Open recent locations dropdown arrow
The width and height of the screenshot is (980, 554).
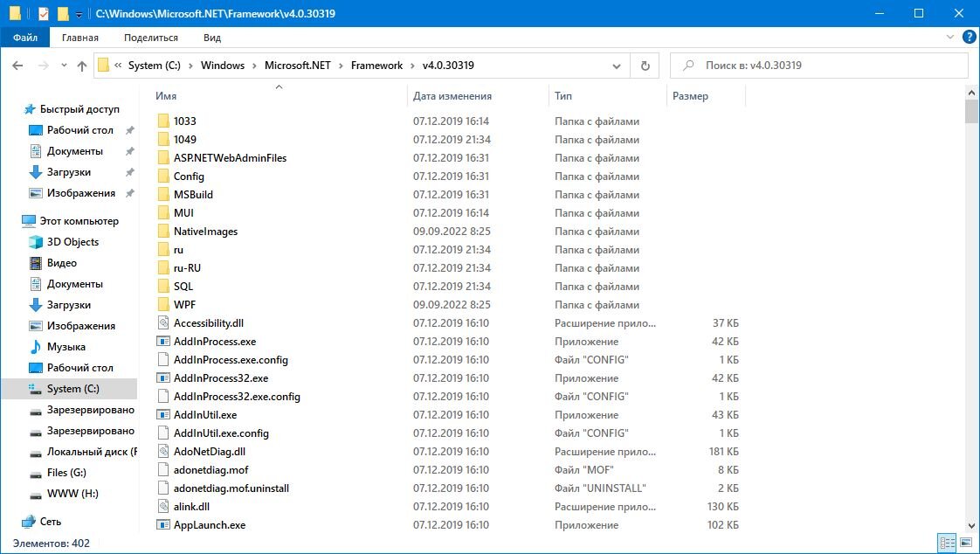click(x=64, y=65)
